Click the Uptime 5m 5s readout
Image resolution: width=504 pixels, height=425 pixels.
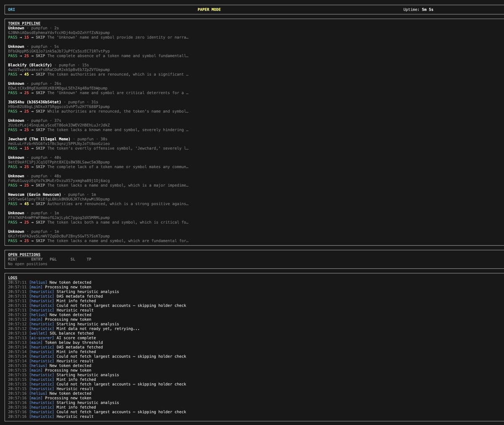tap(418, 10)
